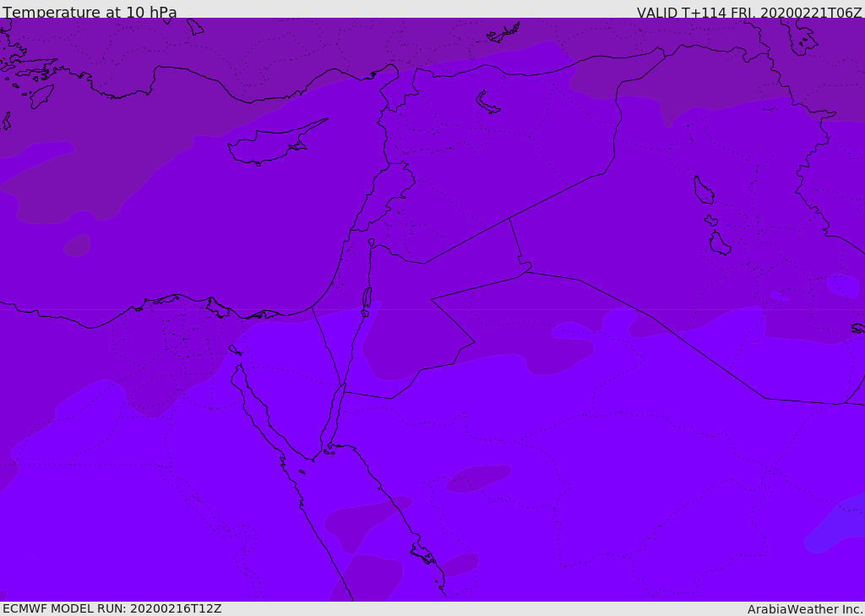Click the ArabiaWeather Inc credit text

coord(804,609)
